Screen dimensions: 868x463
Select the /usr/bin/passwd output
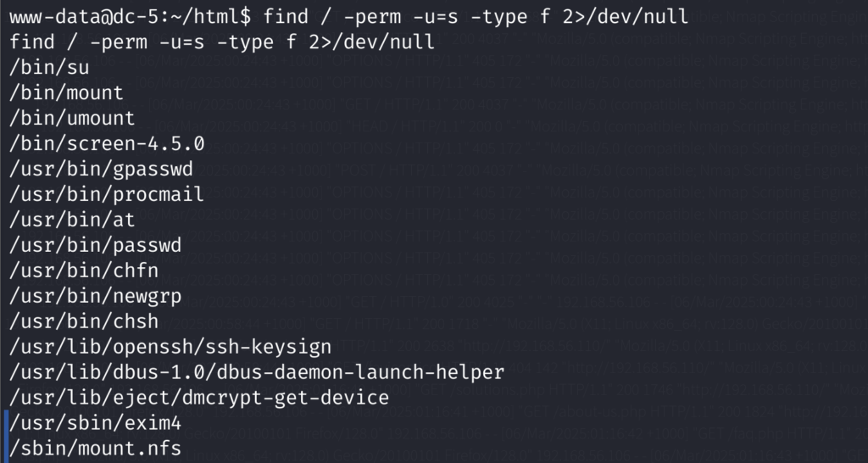click(95, 246)
